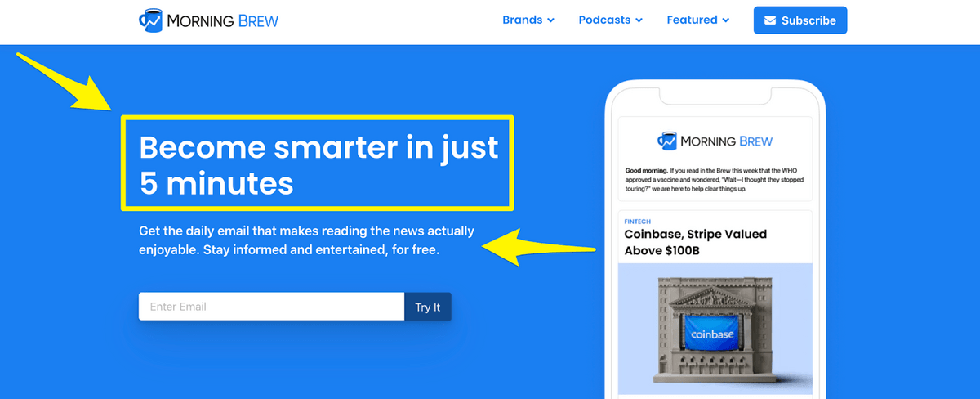
Task: Open the Podcasts menu
Action: pyautogui.click(x=611, y=20)
